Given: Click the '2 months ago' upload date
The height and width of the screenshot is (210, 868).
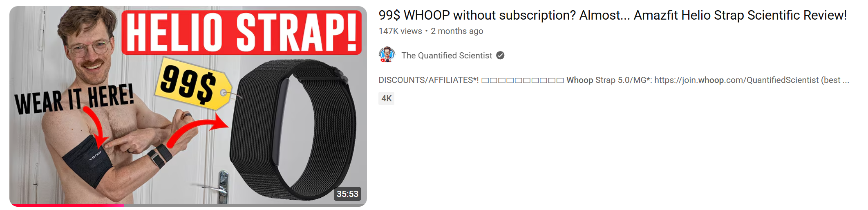Looking at the screenshot, I should click(457, 31).
